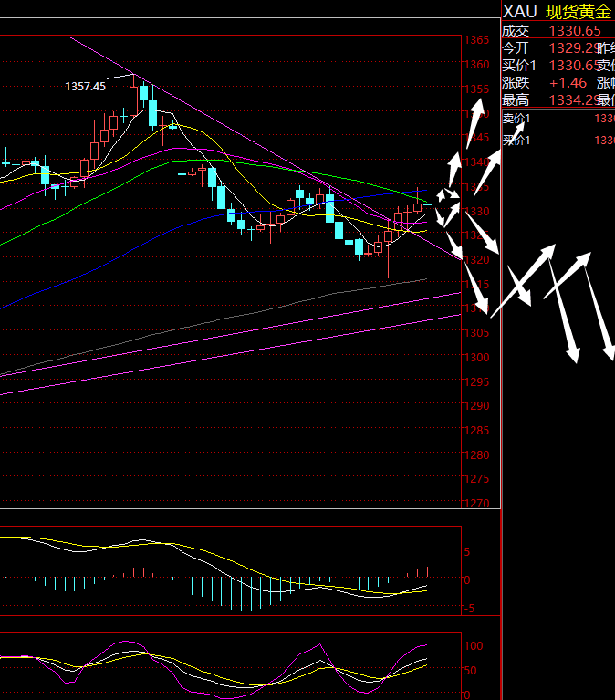Screen dimensions: 615x700
Task: Click the 今开 value 1329.2
Action: point(572,47)
